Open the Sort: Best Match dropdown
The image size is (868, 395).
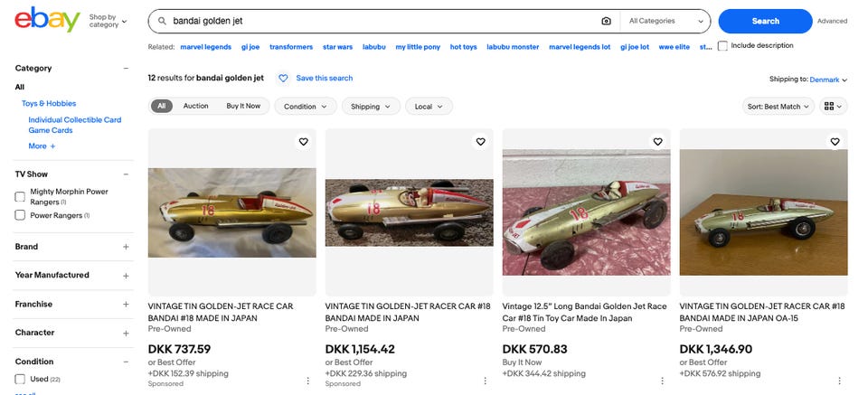pos(778,107)
